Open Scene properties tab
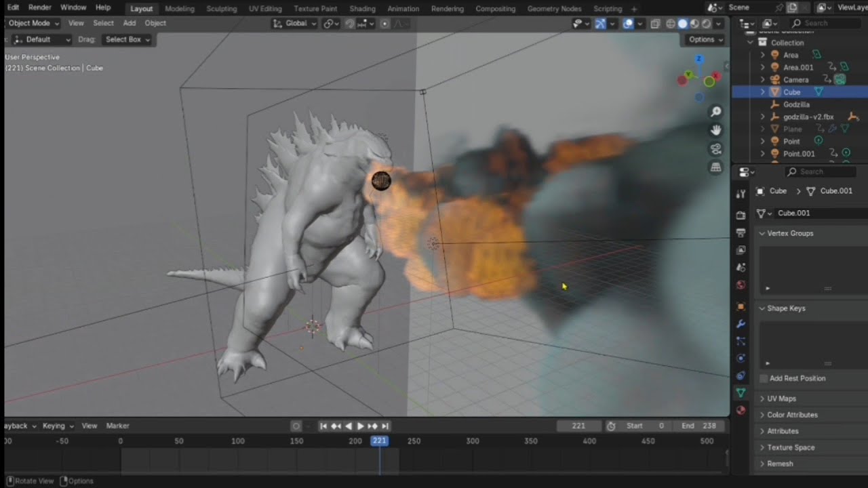Image resolution: width=868 pixels, height=488 pixels. 741,268
